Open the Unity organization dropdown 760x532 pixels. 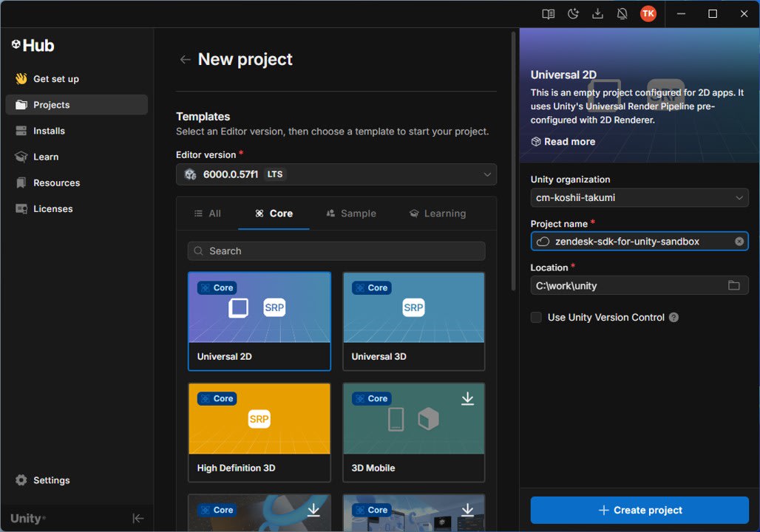coord(639,198)
